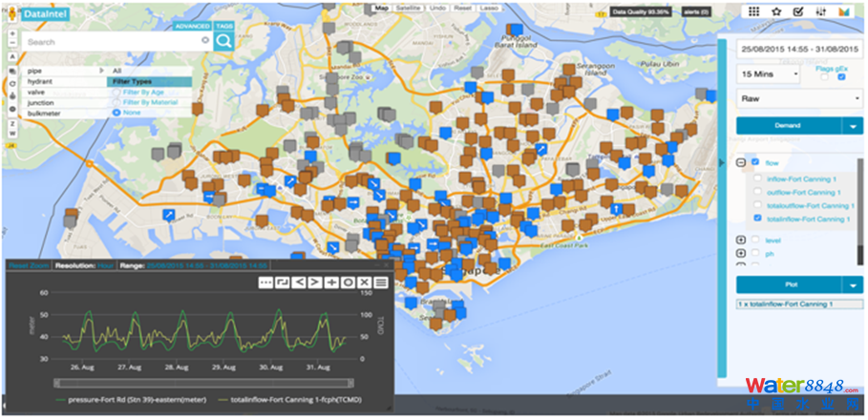868x420 pixels.
Task: Select the Filter By Age radio option
Action: point(117,92)
